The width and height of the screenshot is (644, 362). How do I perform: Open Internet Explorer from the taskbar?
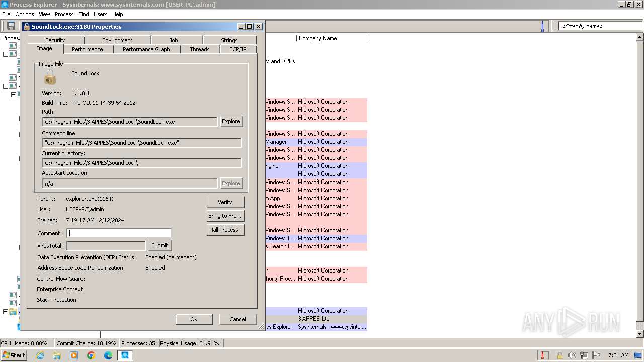(40, 355)
